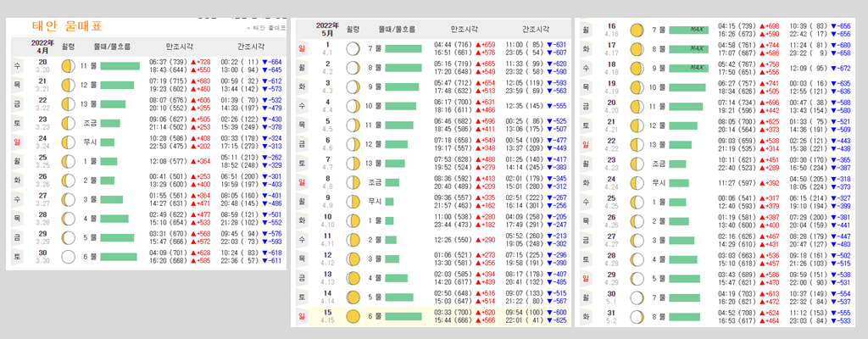868x339 pixels.
Task: Click the new moon icon for May 30
Action: (637, 297)
